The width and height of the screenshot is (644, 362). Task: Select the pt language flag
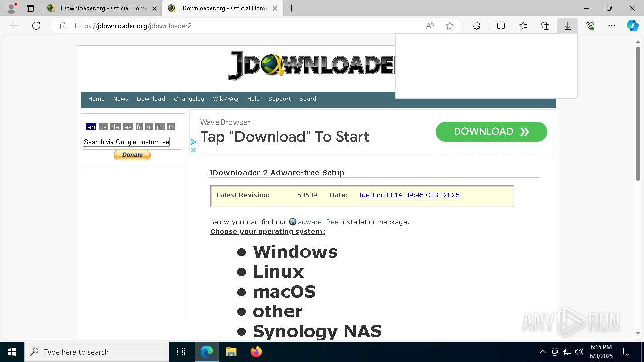pyautogui.click(x=160, y=127)
